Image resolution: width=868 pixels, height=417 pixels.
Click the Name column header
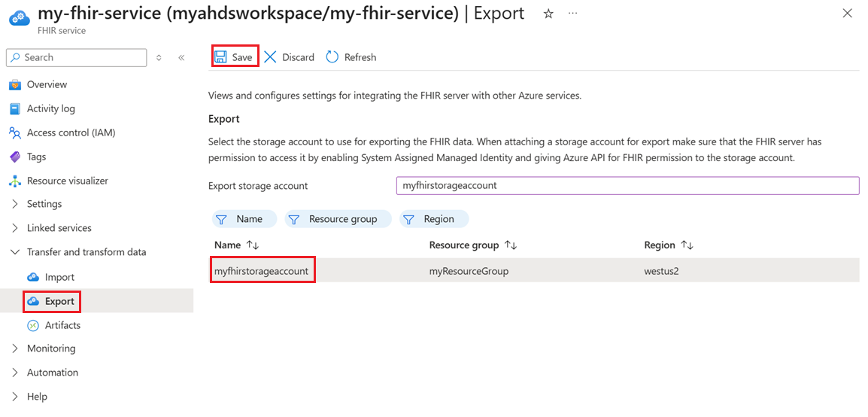coord(227,245)
